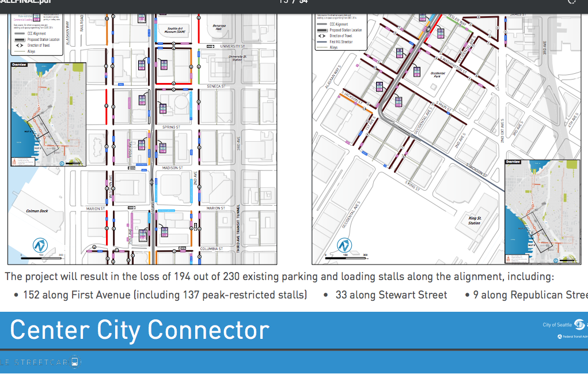Open the Overview inset on right map
Image resolution: width=588 pixels, height=374 pixels.
pyautogui.click(x=543, y=211)
